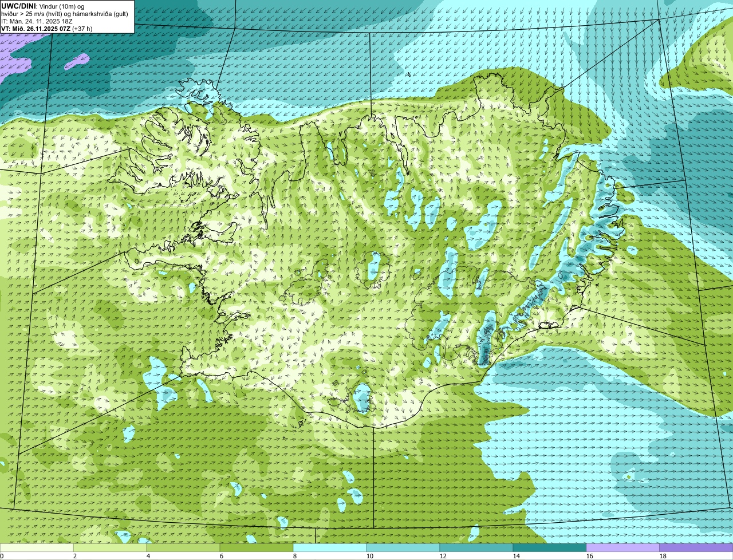Click the 12–14 m/s teal legend swatch
This screenshot has width=733, height=560.
pos(476,548)
